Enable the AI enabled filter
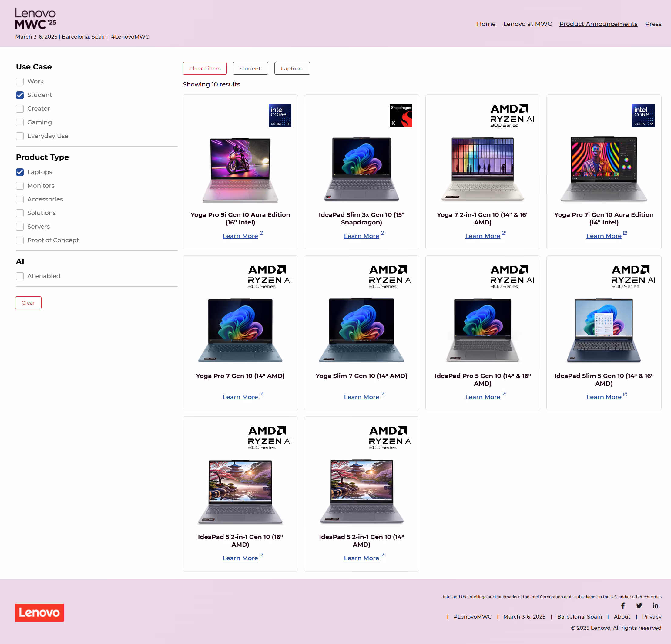 [20, 276]
